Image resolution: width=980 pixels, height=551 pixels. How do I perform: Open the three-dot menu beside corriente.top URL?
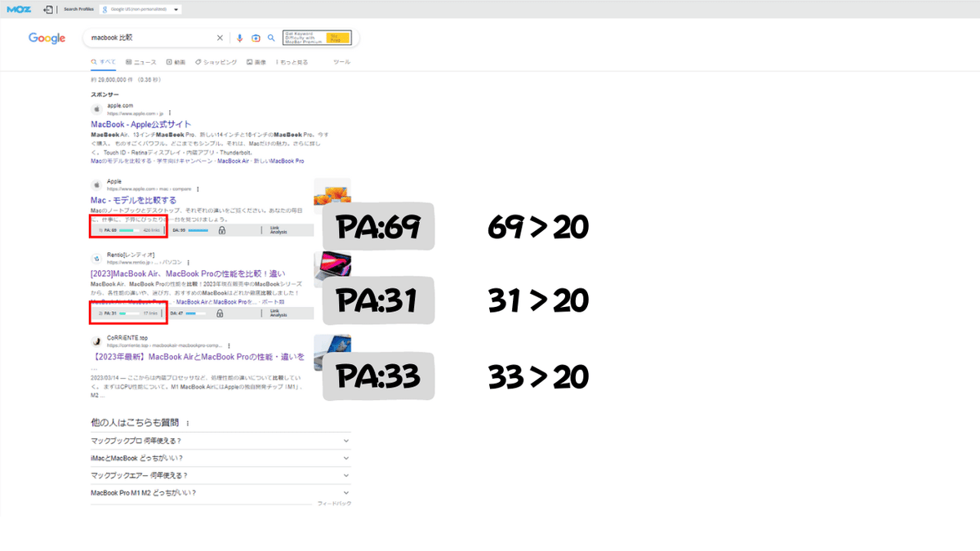tap(229, 345)
